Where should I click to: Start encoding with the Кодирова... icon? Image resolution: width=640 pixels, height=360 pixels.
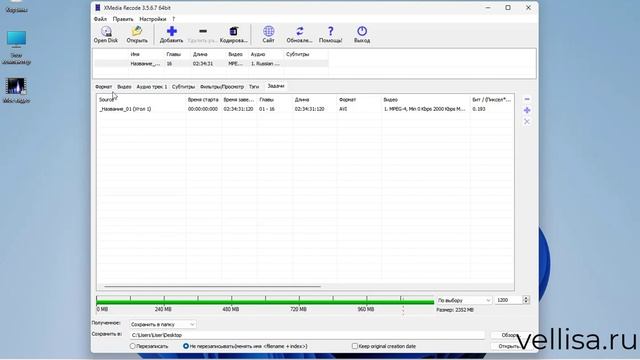(x=233, y=31)
